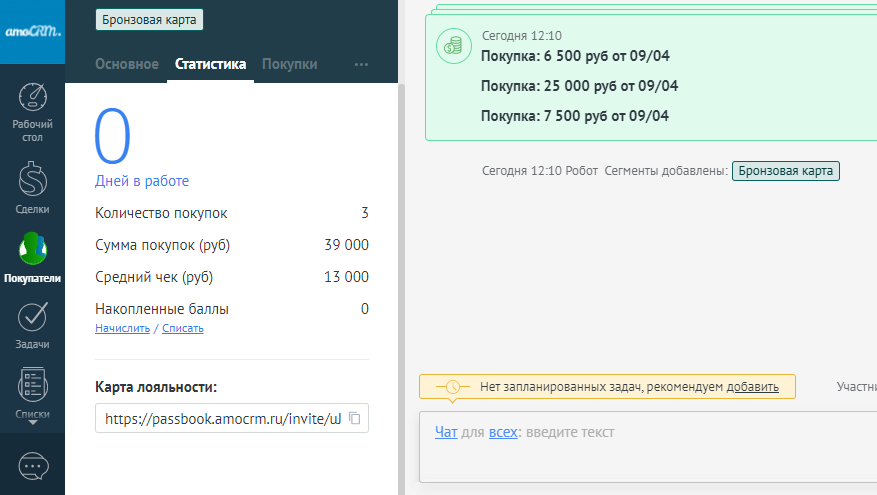Click добавить task link
The image size is (877, 495).
[752, 386]
